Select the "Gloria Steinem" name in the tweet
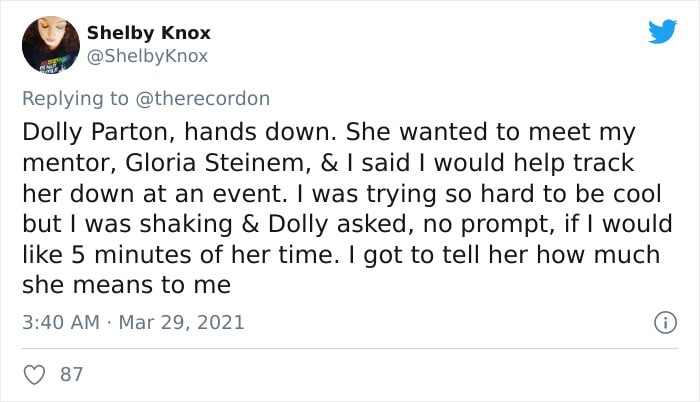 (218, 163)
